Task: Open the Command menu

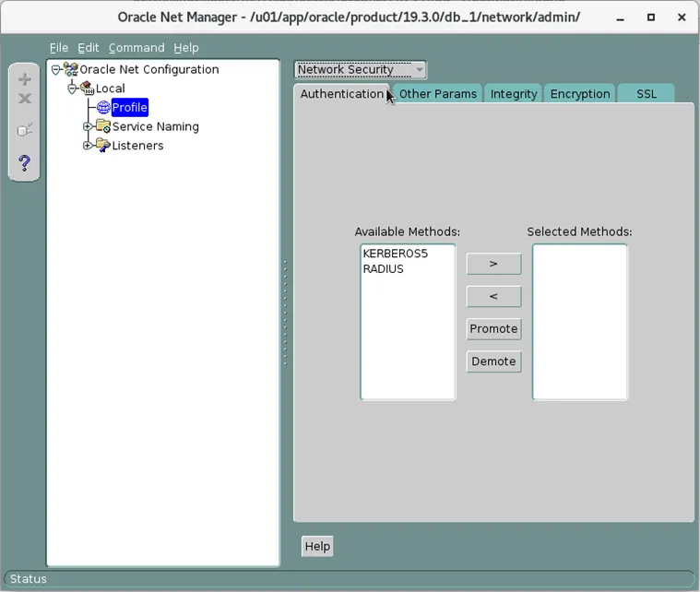Action: pyautogui.click(x=136, y=48)
